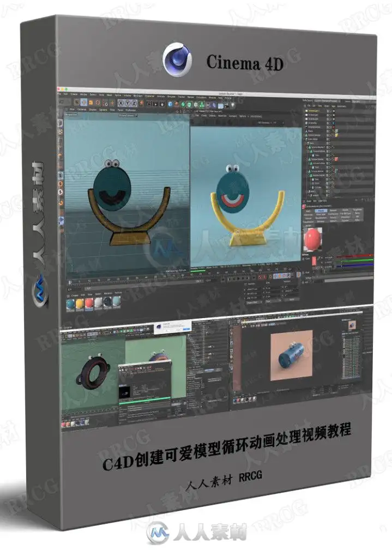Select the white material in Material Manager
The height and width of the screenshot is (550, 392).
[x=99, y=302]
